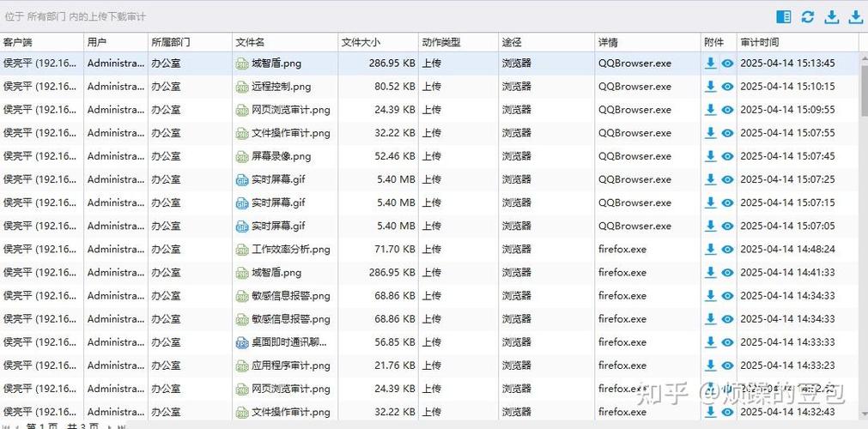Click the PNG file icon beside 应用程序审计.png
Image resolution: width=868 pixels, height=429 pixels.
point(242,366)
